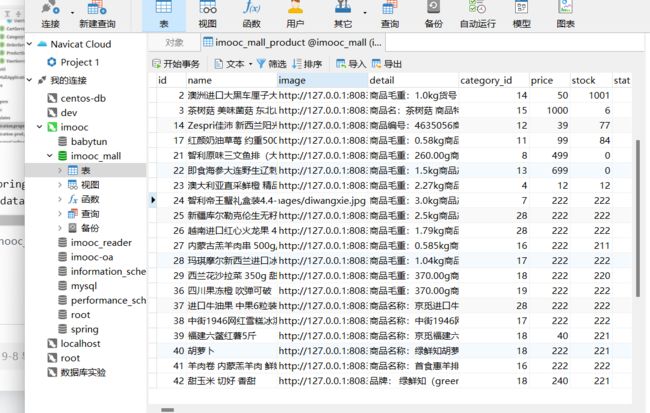Select the localhost connection
This screenshot has height=413, width=650.
80,344
